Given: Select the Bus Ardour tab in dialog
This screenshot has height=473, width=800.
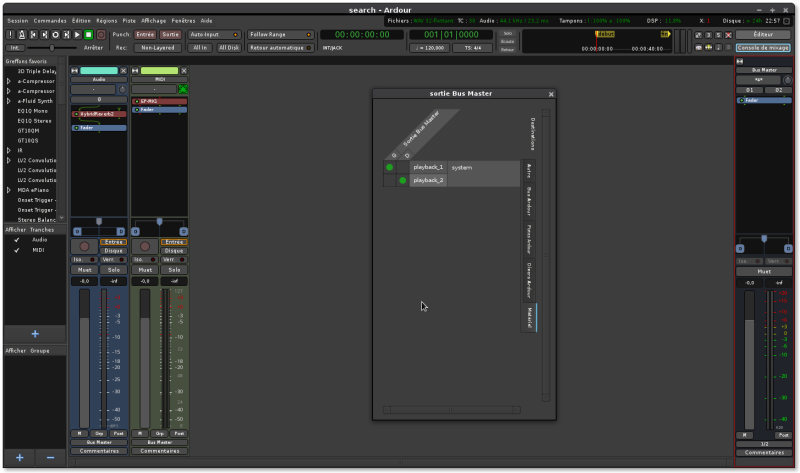Looking at the screenshot, I should pos(529,201).
